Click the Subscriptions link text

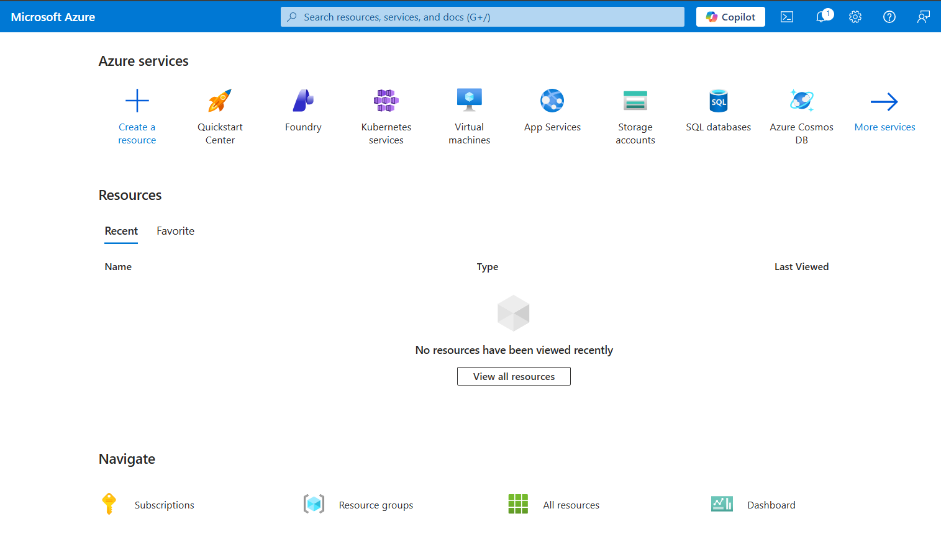165,505
